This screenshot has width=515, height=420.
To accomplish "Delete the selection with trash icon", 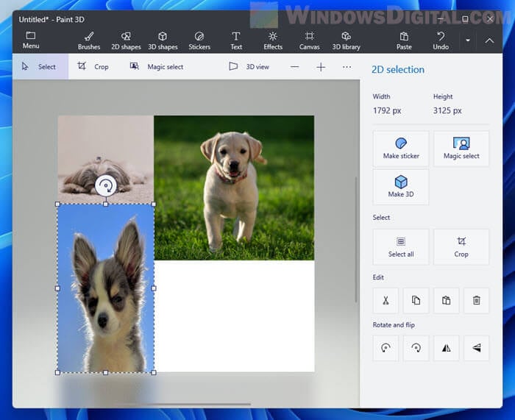I will coord(476,300).
